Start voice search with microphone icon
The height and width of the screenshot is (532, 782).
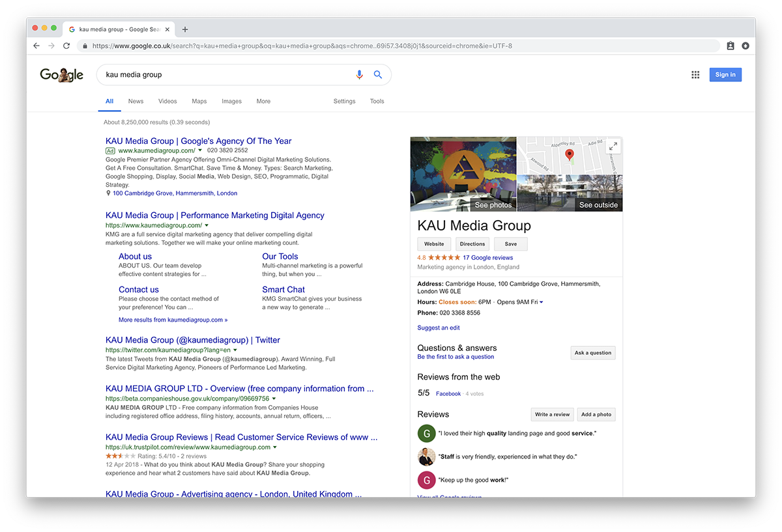click(359, 75)
